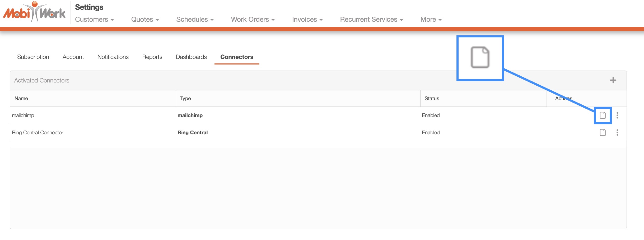Open Ring Central row three-dot actions menu
The height and width of the screenshot is (240, 644).
pos(617,132)
